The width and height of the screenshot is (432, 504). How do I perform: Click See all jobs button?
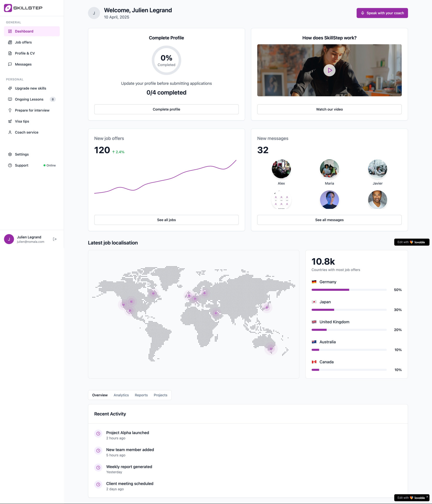point(166,220)
